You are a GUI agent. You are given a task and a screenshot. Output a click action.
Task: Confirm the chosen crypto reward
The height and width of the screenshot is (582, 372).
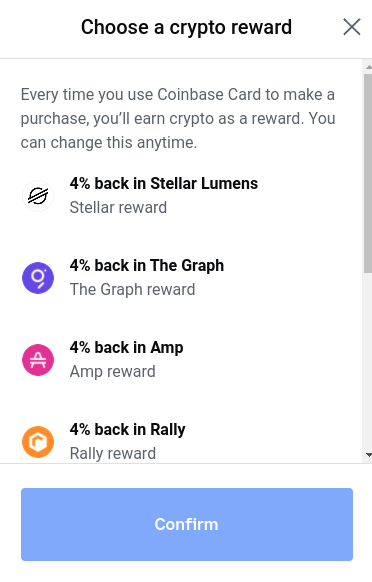click(x=187, y=524)
